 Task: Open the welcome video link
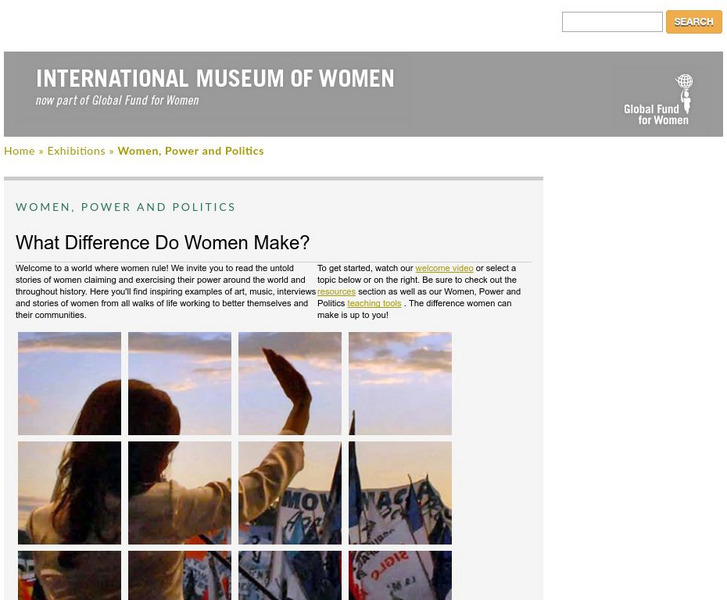[x=444, y=268]
